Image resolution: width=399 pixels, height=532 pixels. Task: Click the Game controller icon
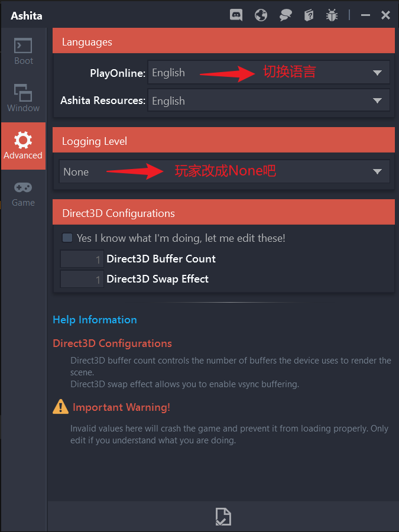[23, 187]
